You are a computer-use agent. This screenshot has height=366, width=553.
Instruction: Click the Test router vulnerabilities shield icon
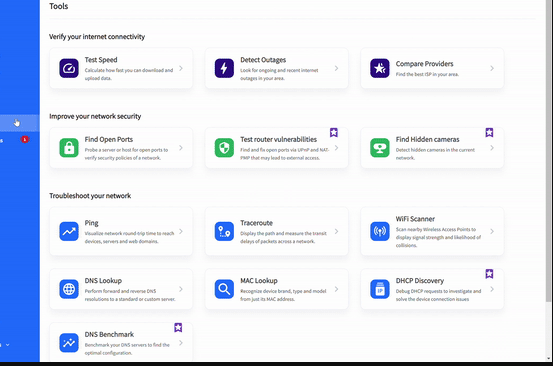click(224, 148)
